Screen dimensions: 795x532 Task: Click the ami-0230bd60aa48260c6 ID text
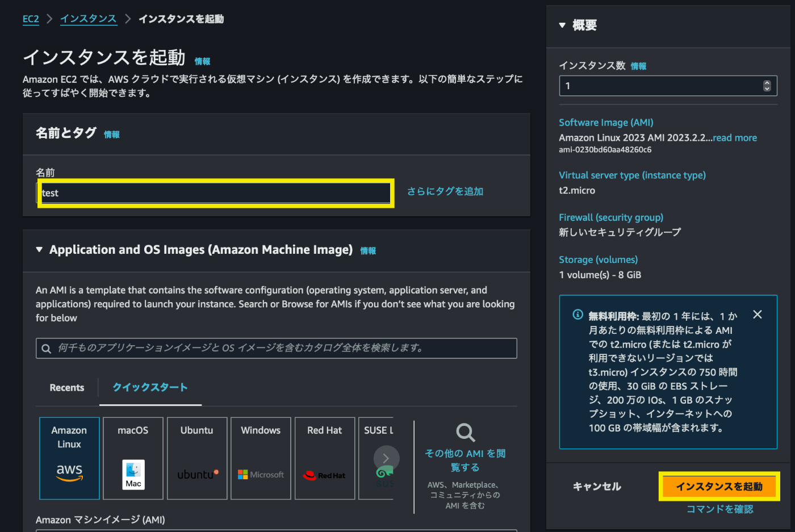pos(605,150)
